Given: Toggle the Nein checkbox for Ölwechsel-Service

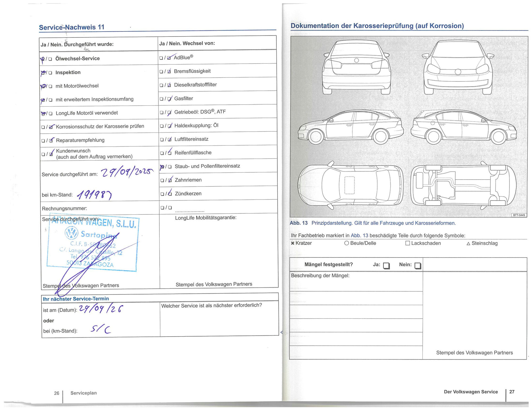Looking at the screenshot, I should point(50,59).
